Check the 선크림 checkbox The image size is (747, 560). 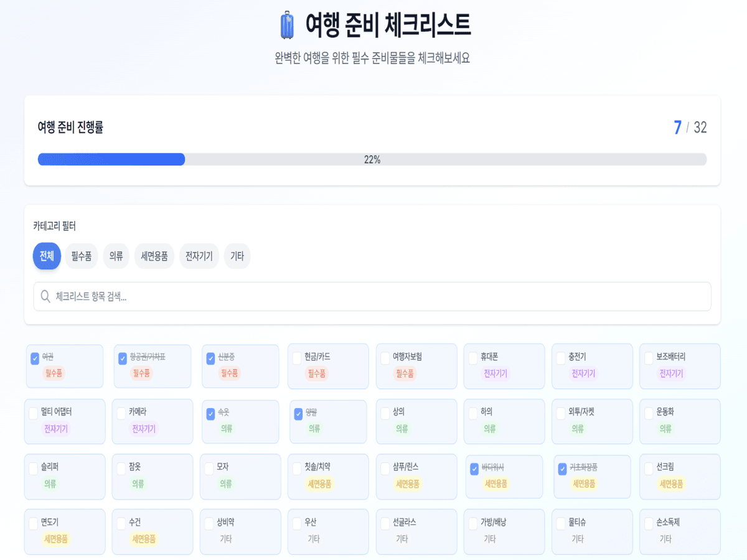[x=649, y=467]
